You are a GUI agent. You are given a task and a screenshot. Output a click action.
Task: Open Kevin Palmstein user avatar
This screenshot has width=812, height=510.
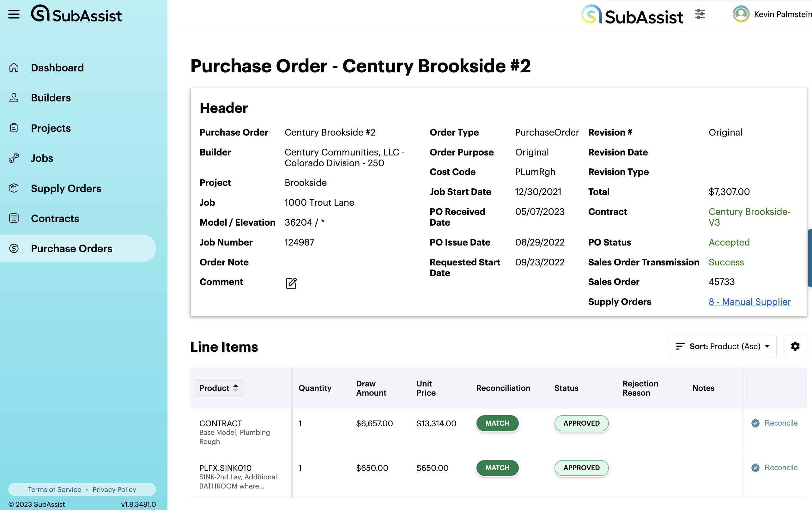click(x=741, y=14)
